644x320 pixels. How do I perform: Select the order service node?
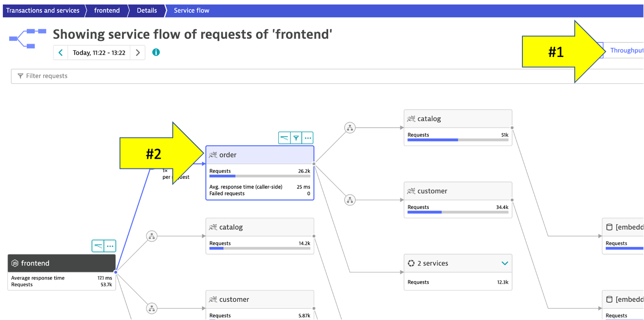(260, 155)
